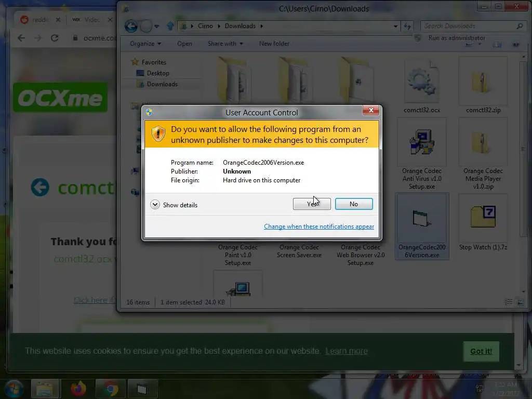Open the 'Click here' download link

(95, 300)
